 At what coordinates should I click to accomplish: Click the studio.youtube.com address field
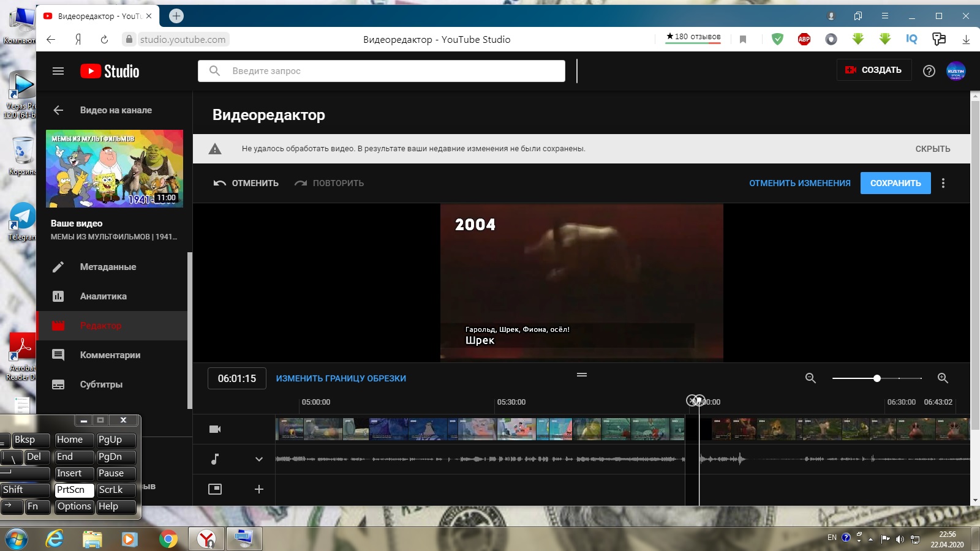(183, 39)
